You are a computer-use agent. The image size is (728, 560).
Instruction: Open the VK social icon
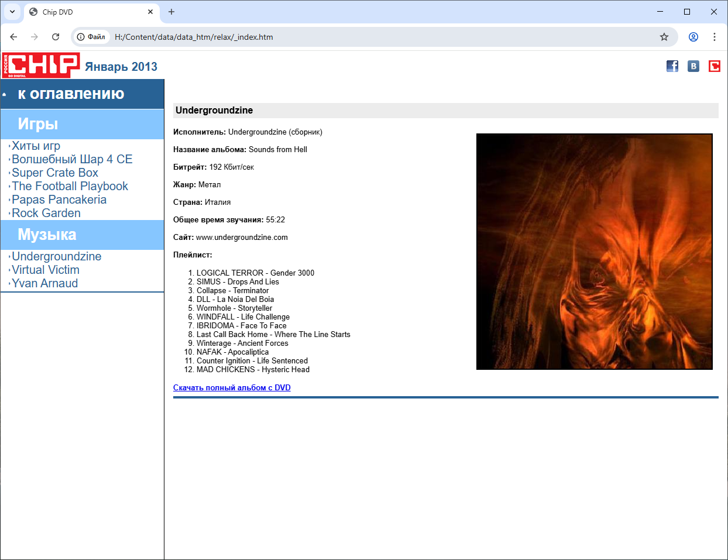tap(693, 66)
